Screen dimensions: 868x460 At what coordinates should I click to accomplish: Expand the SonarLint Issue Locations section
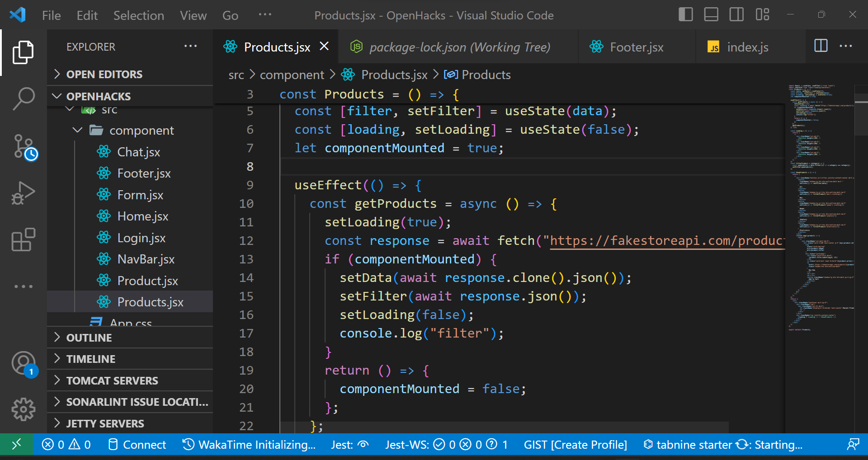tap(130, 402)
